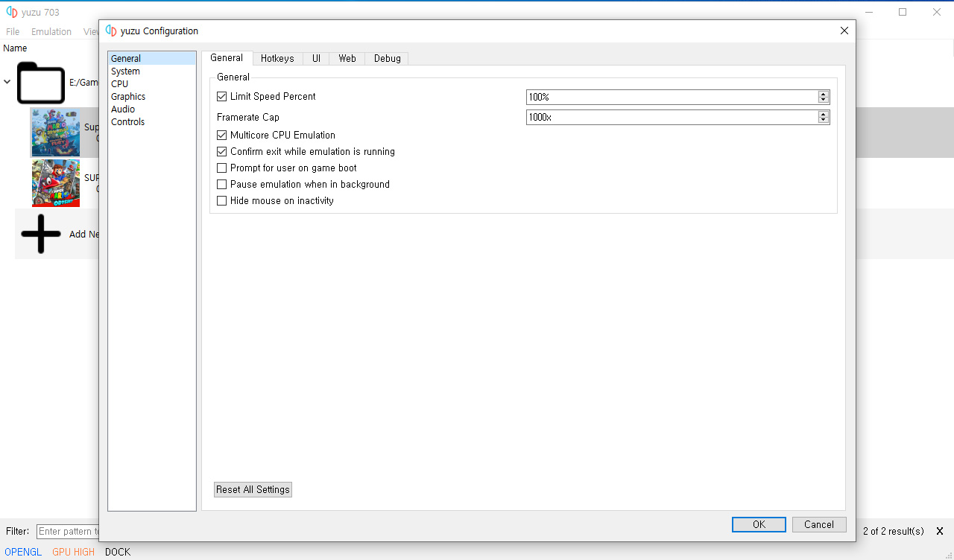Select CPU in the settings sidebar
954x560 pixels.
click(151, 84)
